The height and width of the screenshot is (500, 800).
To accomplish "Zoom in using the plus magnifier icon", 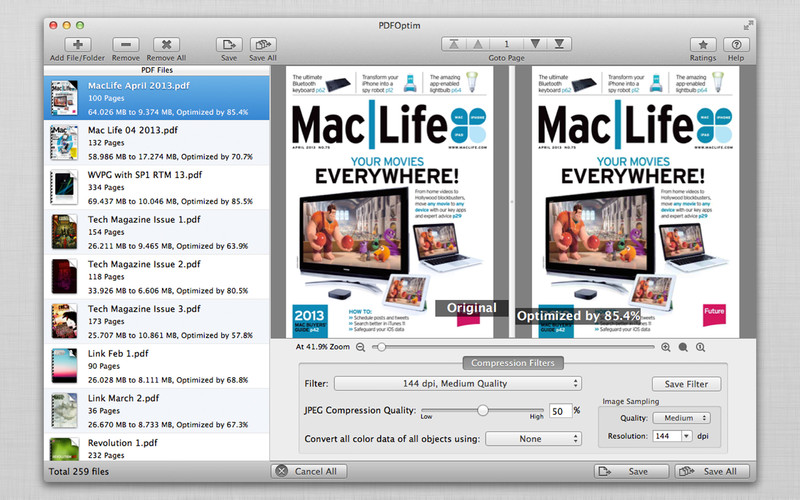I will click(x=666, y=347).
